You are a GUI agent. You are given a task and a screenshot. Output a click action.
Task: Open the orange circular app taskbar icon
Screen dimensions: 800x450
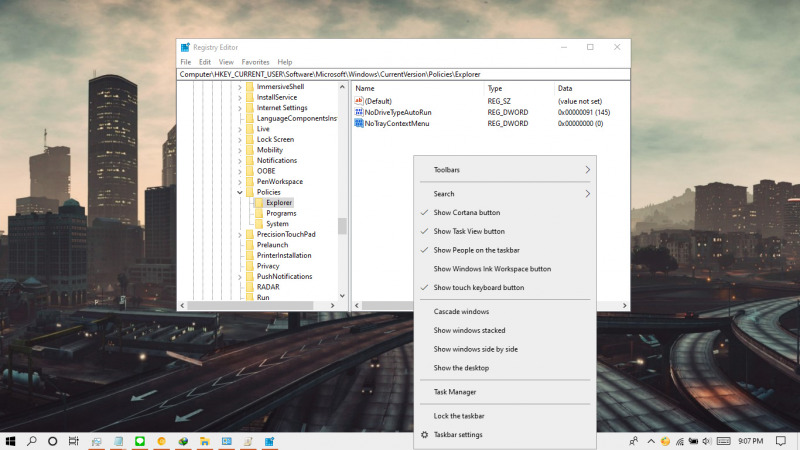tap(162, 441)
